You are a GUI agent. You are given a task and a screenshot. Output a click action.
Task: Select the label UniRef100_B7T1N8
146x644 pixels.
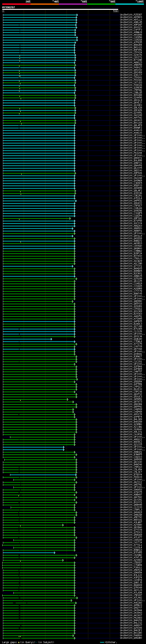click(x=131, y=60)
